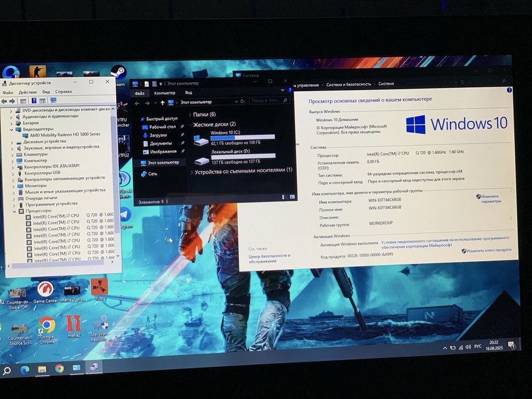Open the Вид ribbon tab in Explorer
The width and height of the screenshot is (532, 399).
(189, 92)
